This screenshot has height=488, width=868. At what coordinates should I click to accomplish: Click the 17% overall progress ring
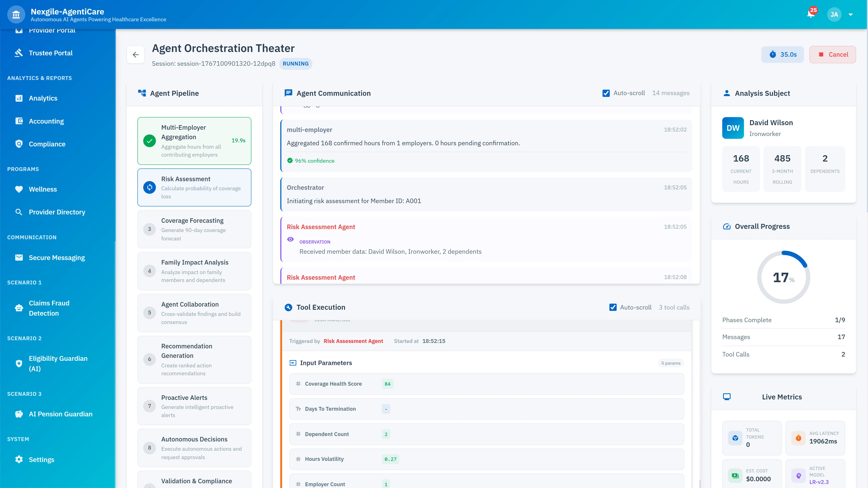(783, 277)
